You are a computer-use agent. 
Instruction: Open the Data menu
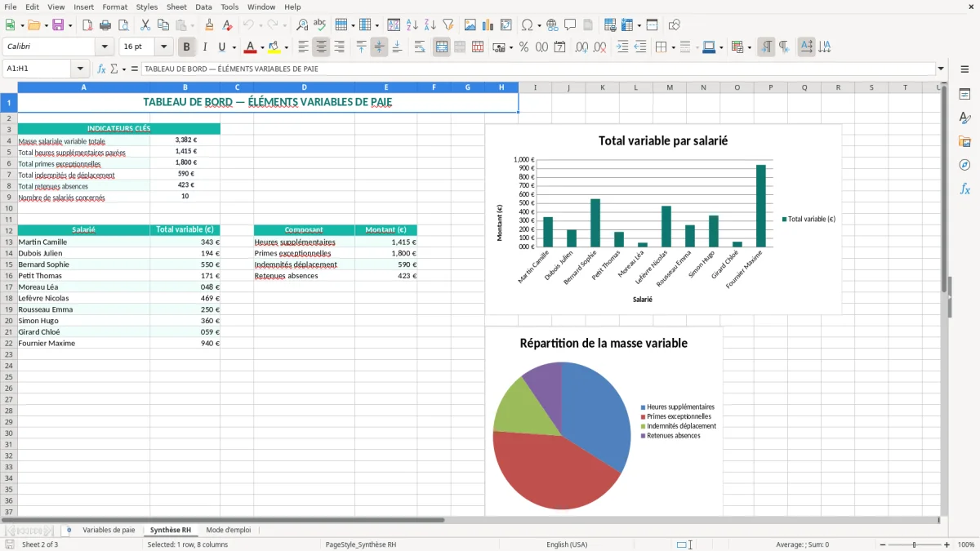203,7
